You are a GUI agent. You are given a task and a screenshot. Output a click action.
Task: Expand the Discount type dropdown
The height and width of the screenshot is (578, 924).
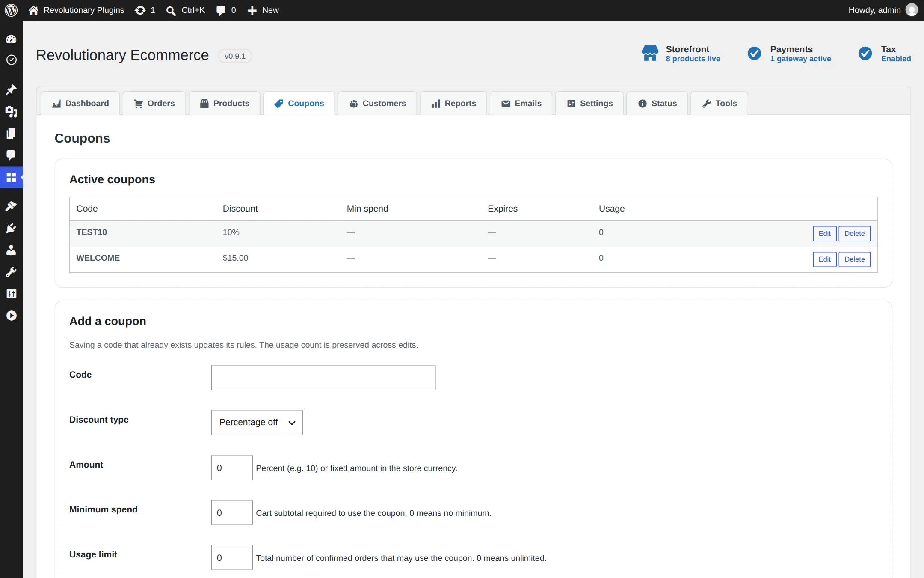point(257,423)
